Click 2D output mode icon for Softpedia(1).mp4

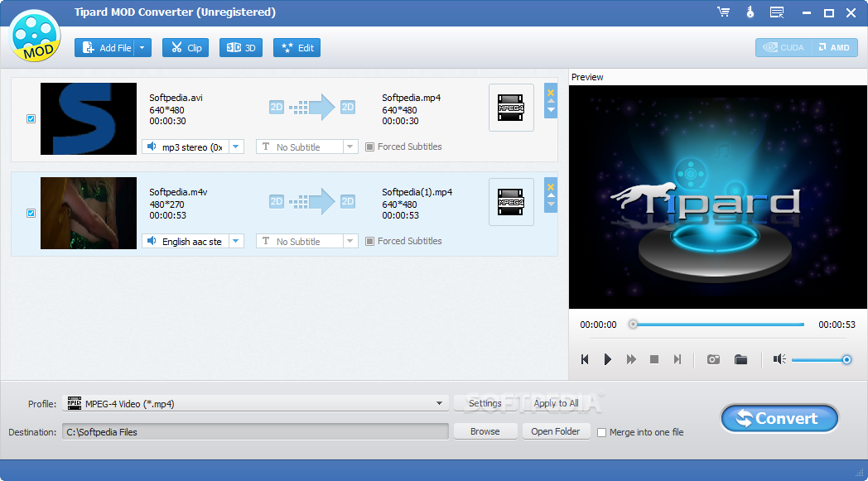348,201
